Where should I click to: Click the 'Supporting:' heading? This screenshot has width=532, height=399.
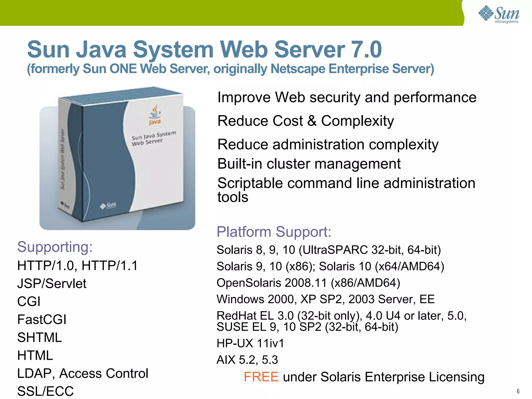point(55,247)
